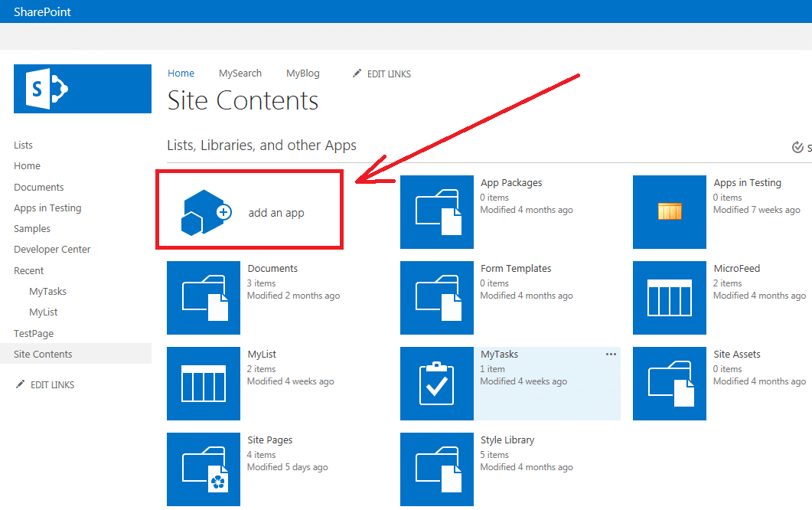This screenshot has height=510, width=812.
Task: Open Apps in Testing in sidebar
Action: pos(47,208)
